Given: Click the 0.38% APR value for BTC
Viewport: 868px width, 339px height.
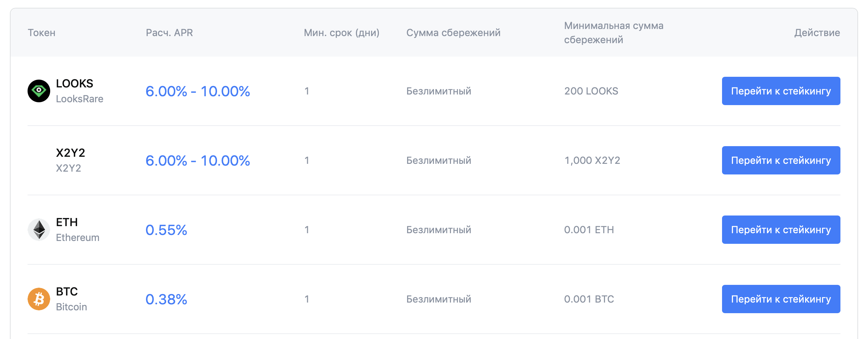Looking at the screenshot, I should 166,299.
